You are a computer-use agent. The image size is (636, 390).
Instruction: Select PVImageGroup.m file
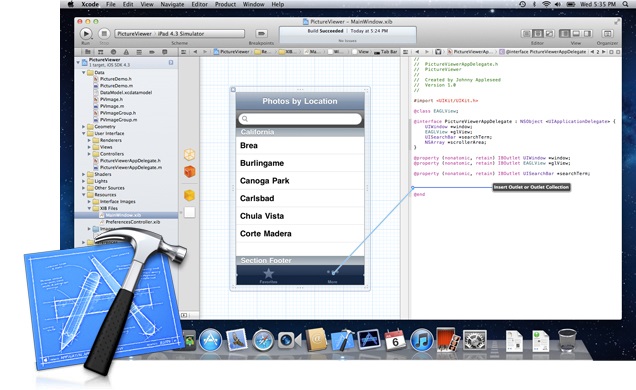tap(118, 120)
